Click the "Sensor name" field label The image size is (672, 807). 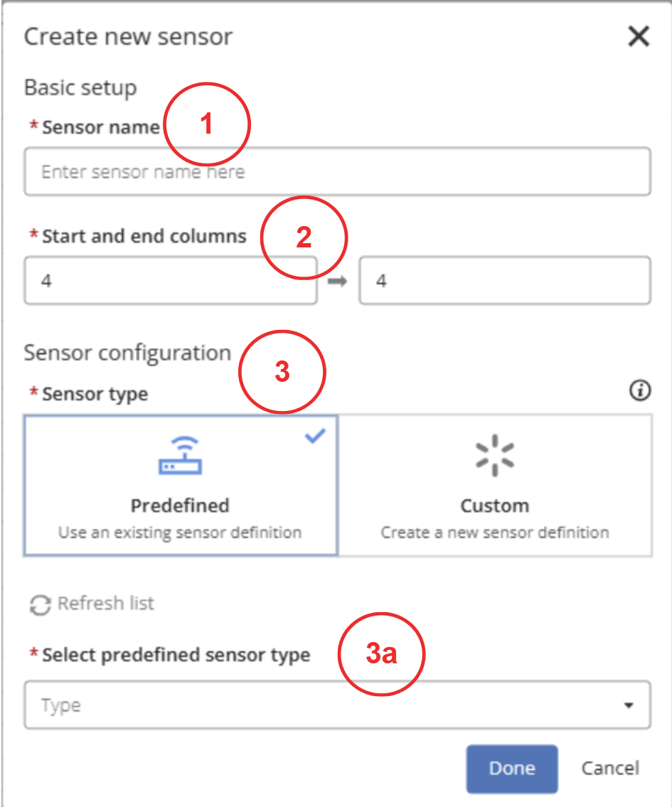coord(100,127)
